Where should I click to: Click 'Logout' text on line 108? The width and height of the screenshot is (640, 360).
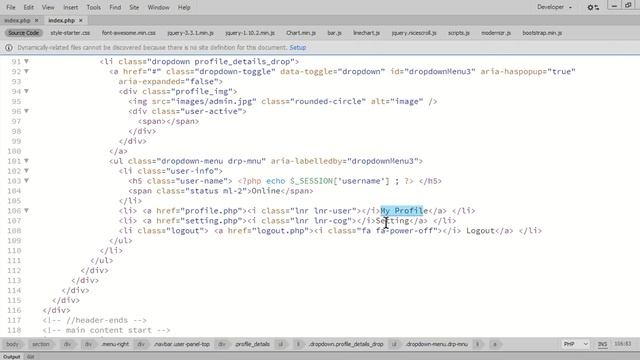point(480,231)
